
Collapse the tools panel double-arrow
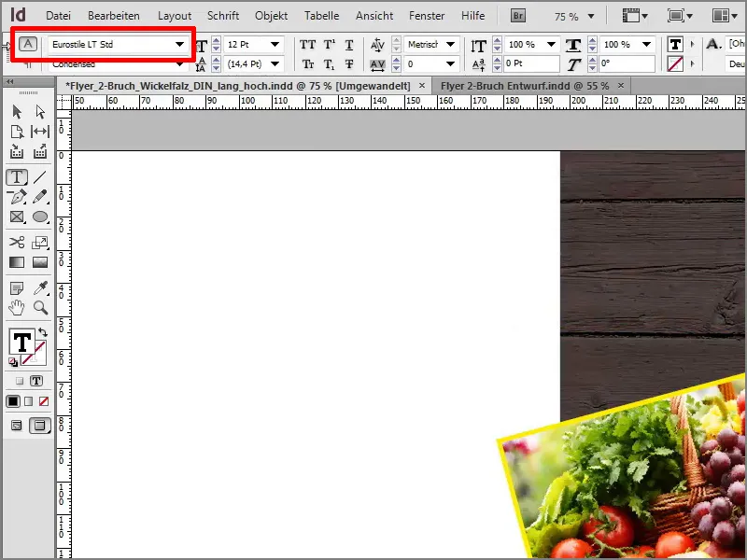click(x=9, y=82)
